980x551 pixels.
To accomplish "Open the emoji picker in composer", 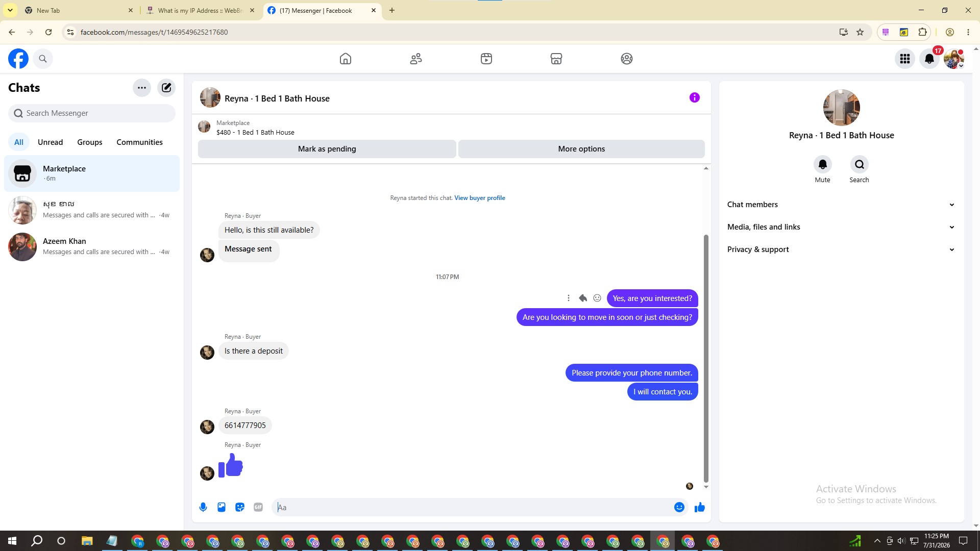I will point(679,507).
